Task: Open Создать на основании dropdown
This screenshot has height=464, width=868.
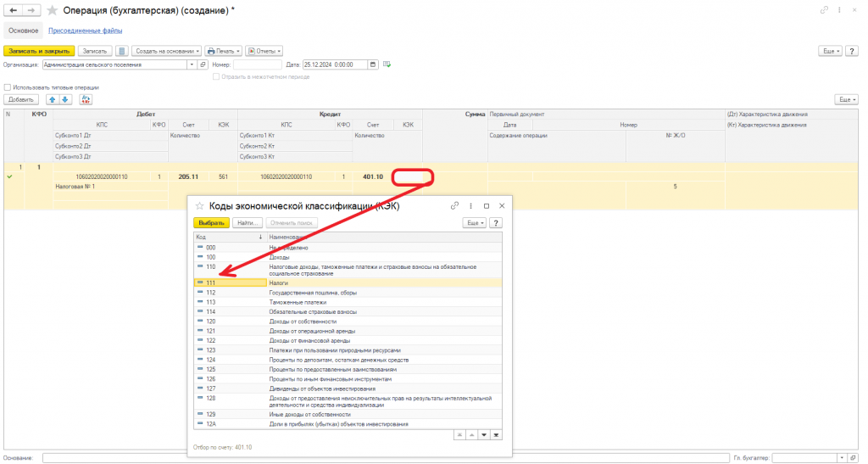Action: pyautogui.click(x=167, y=51)
